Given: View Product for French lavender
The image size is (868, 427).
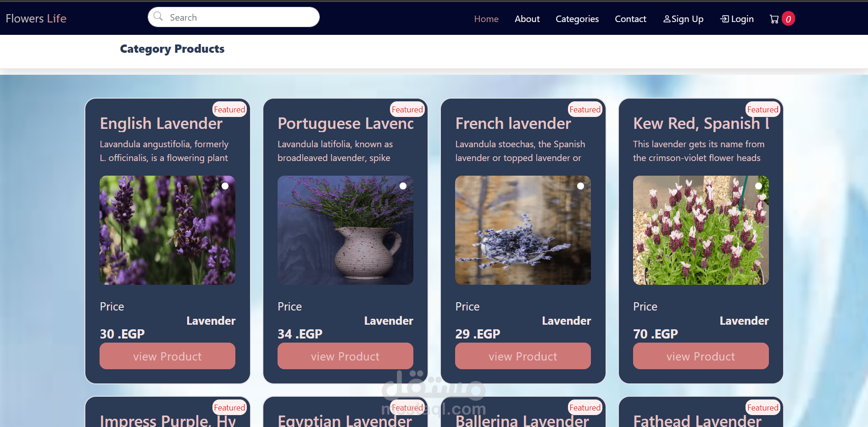Looking at the screenshot, I should [x=523, y=356].
